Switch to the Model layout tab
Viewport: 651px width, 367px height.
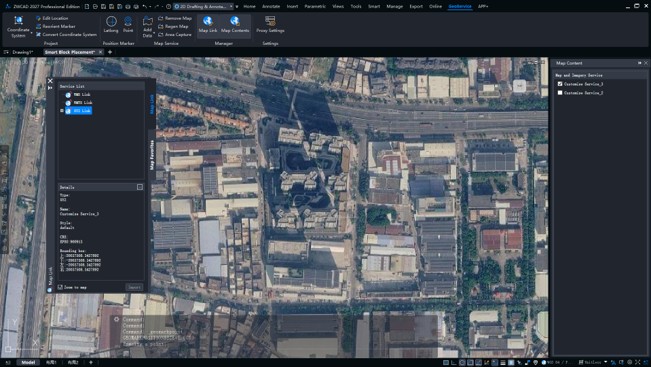click(28, 362)
